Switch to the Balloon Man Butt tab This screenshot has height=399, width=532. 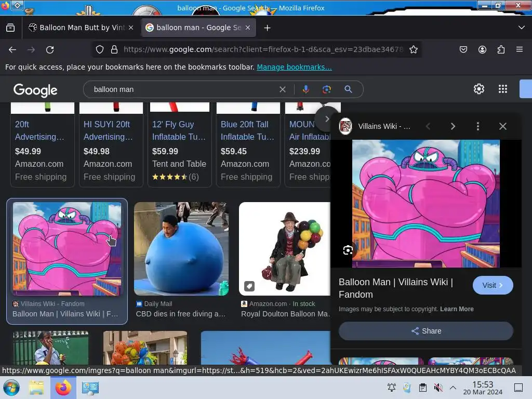[82, 28]
